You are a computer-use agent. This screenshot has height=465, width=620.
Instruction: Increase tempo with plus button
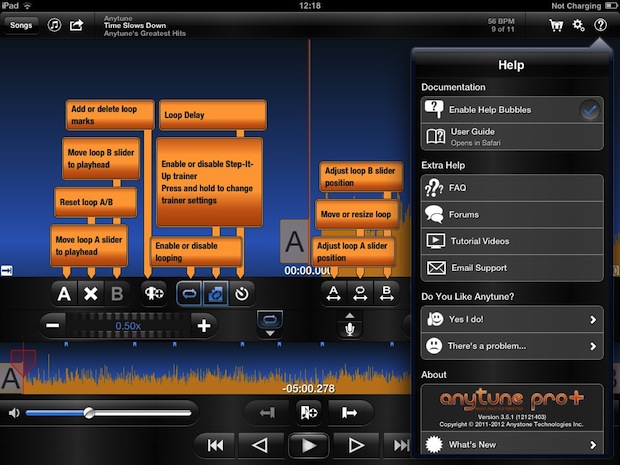coord(204,326)
